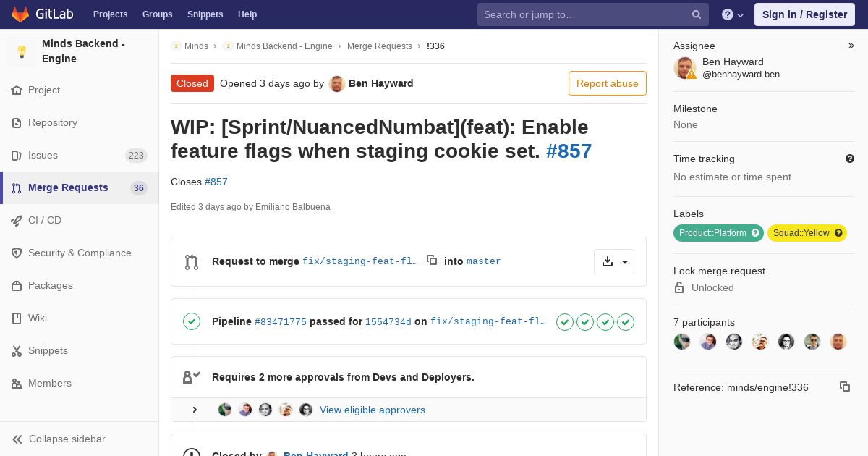Click the third pipeline stage check icon
Image resolution: width=868 pixels, height=456 pixels.
click(605, 322)
